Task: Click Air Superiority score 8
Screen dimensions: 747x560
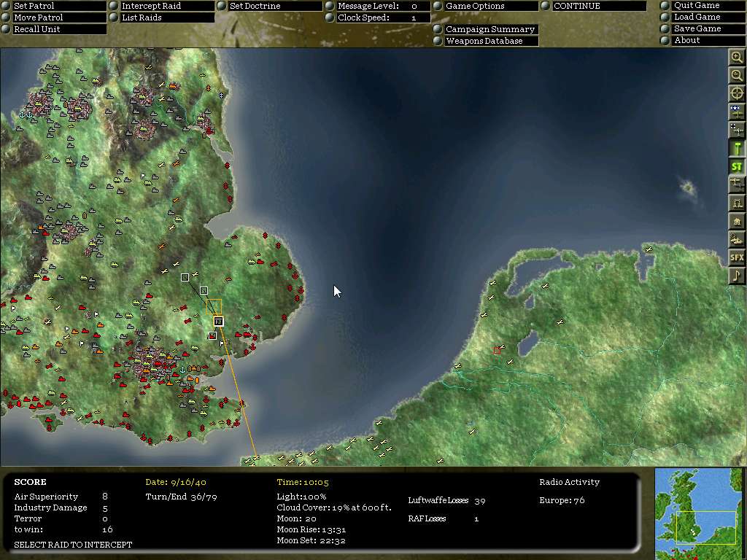Action: [105, 496]
